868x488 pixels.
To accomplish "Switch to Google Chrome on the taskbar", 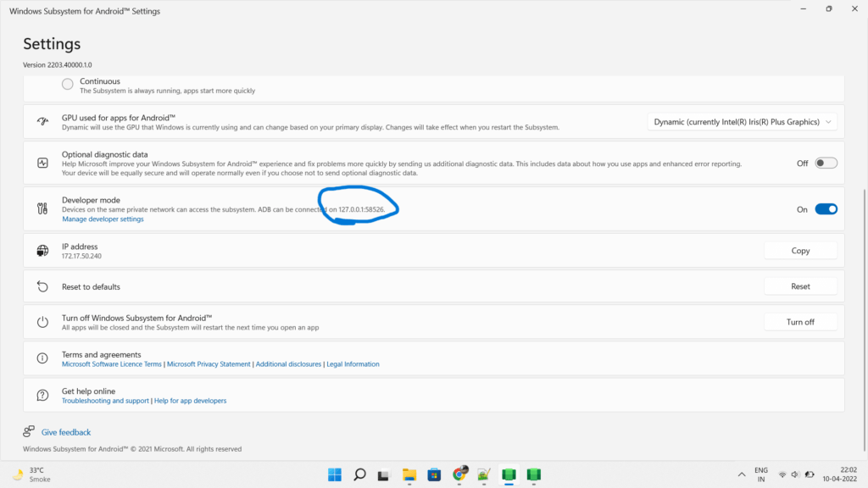I will tap(459, 474).
